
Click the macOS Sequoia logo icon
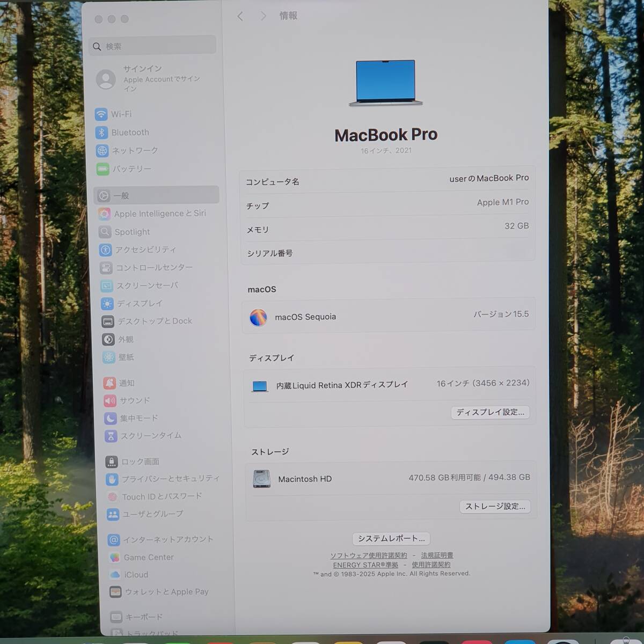pos(258,317)
